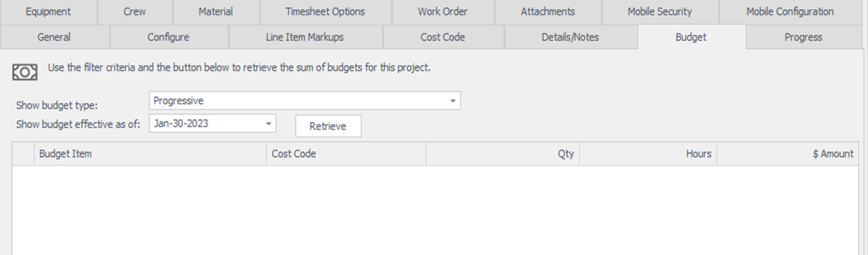
Task: Select the Mobile Security tab
Action: click(x=660, y=12)
